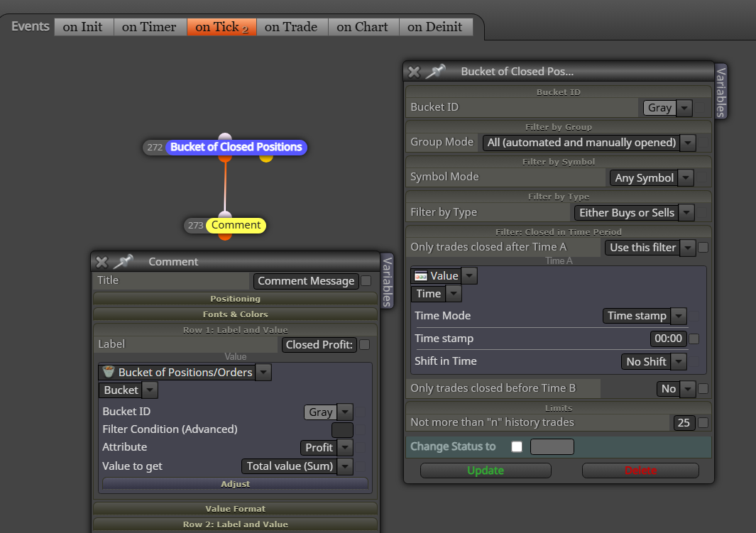
Task: Toggle checkbox next to Closed Profit label
Action: pos(365,345)
